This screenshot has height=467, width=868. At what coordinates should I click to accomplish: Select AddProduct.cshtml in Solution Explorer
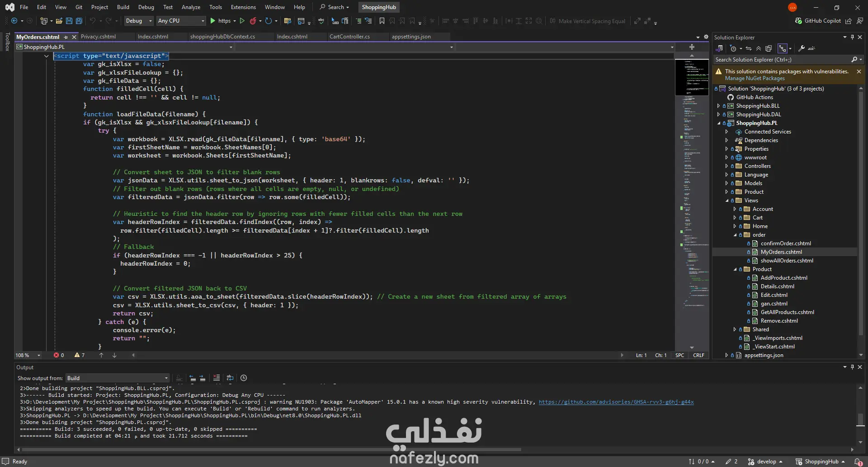[784, 278]
